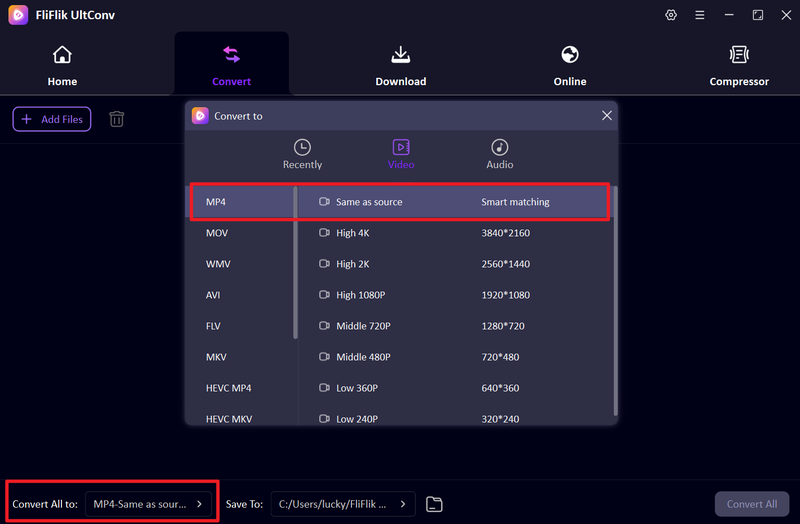Select Middle 480P preset

pos(454,357)
